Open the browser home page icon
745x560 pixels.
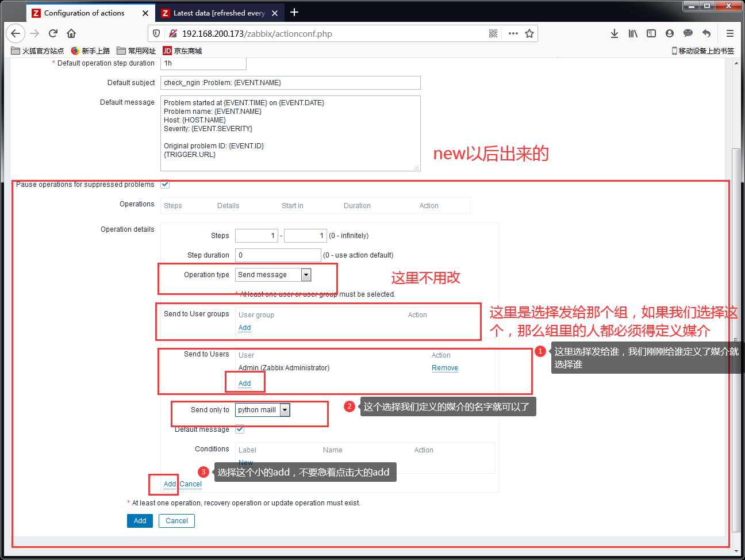[x=71, y=33]
